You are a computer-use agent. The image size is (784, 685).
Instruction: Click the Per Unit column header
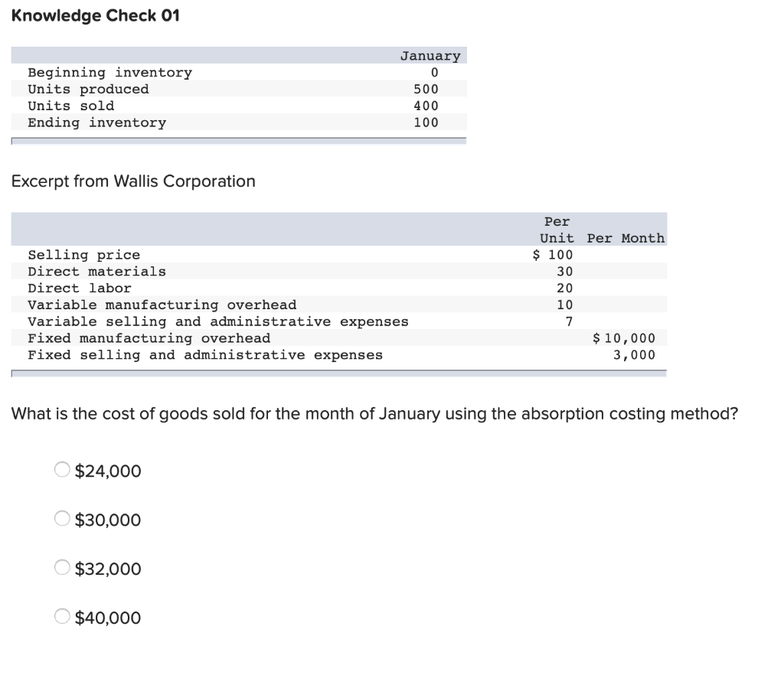pos(557,230)
